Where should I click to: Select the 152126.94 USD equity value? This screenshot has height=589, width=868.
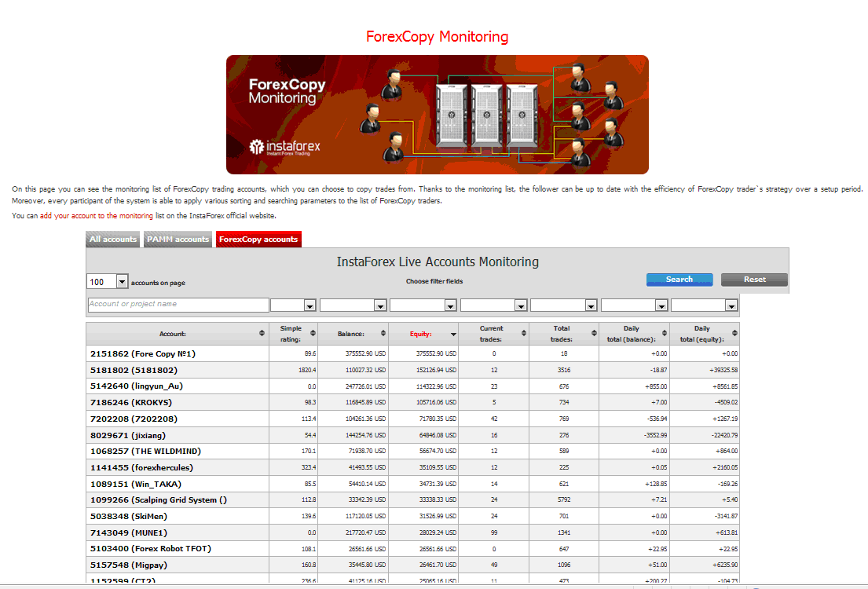pos(436,370)
